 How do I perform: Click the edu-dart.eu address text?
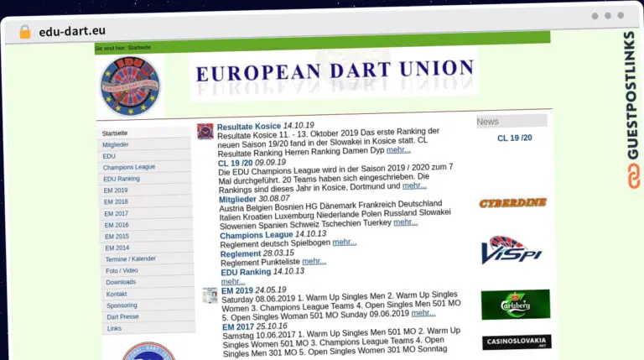point(72,31)
